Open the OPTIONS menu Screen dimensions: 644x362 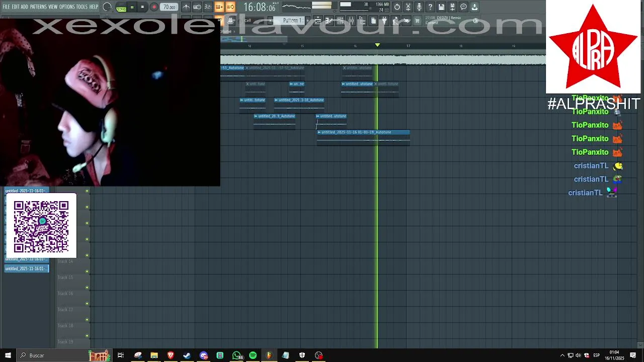[67, 7]
